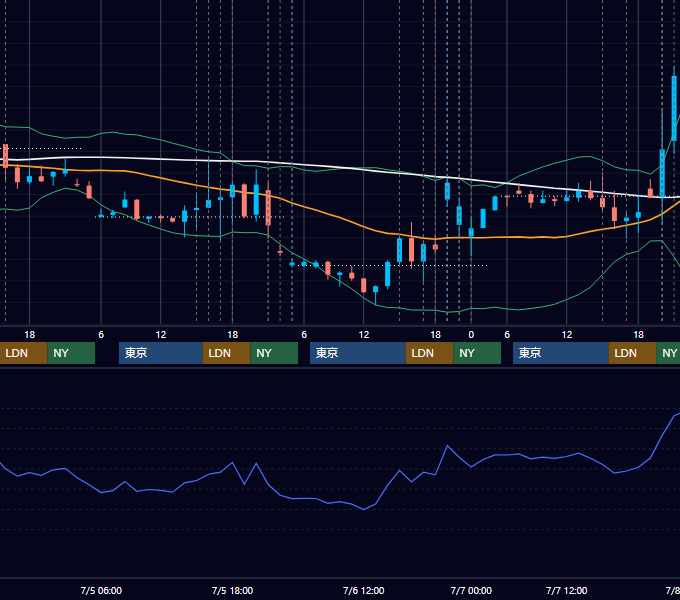The width and height of the screenshot is (680, 600).
Task: Select the NY session bar spanning 7/7 00:00
Action: tap(477, 353)
